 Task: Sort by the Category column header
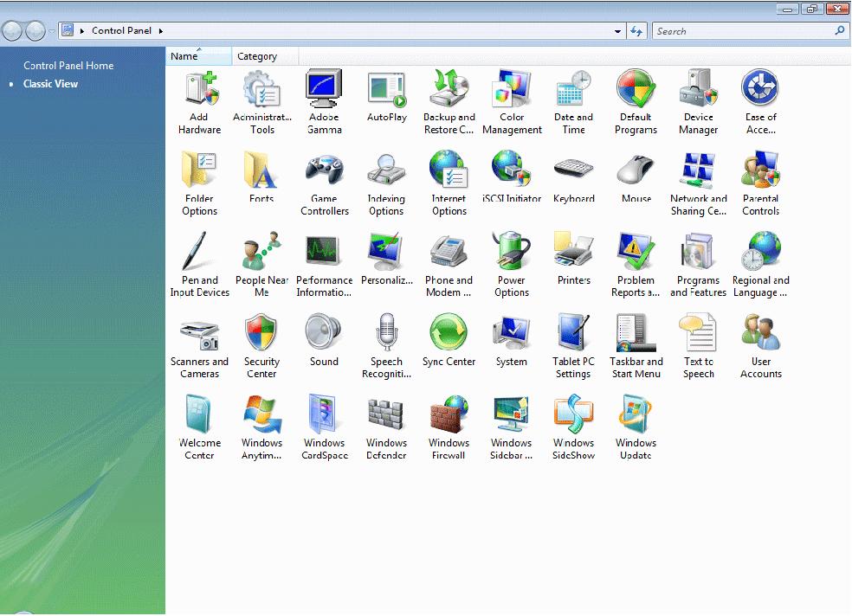click(x=265, y=56)
